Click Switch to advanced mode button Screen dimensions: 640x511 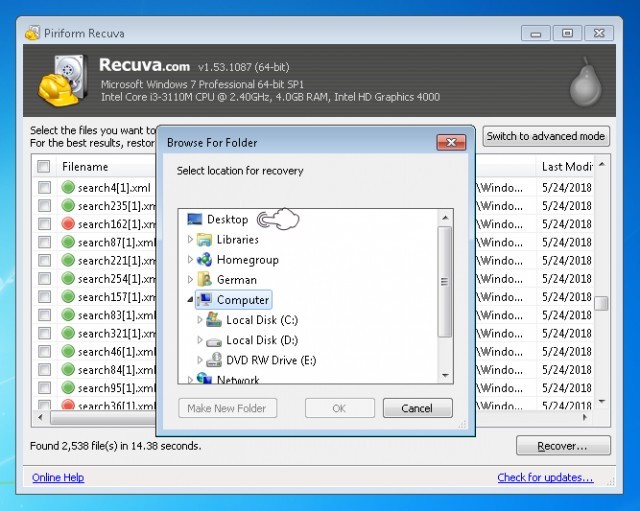click(546, 136)
